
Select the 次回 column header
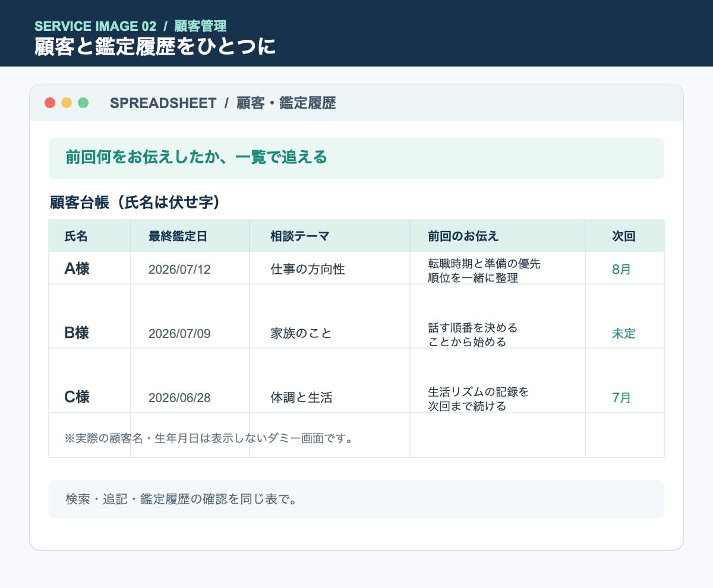coord(624,236)
